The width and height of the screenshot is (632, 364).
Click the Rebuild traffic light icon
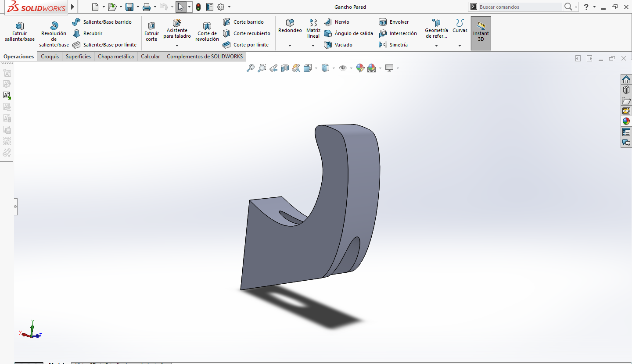coord(198,7)
